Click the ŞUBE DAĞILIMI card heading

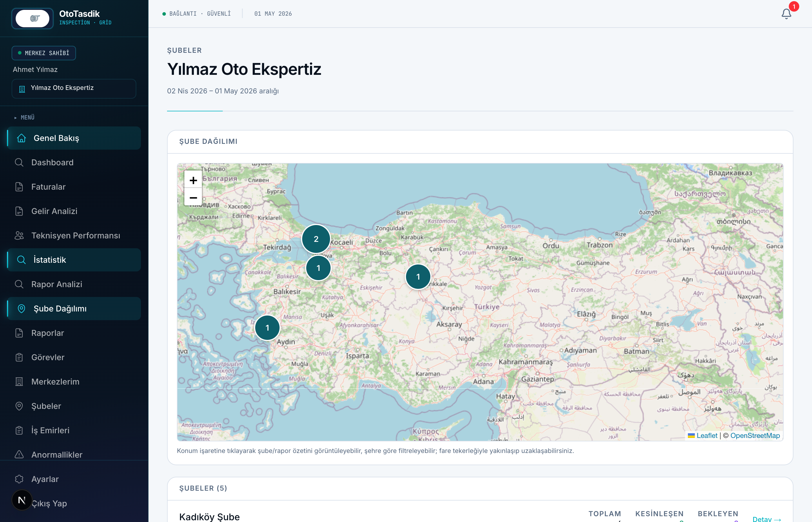pyautogui.click(x=209, y=141)
